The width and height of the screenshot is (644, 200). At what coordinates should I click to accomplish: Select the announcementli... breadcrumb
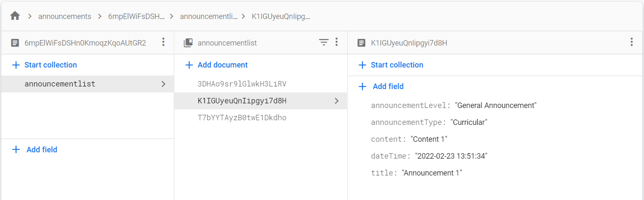209,16
